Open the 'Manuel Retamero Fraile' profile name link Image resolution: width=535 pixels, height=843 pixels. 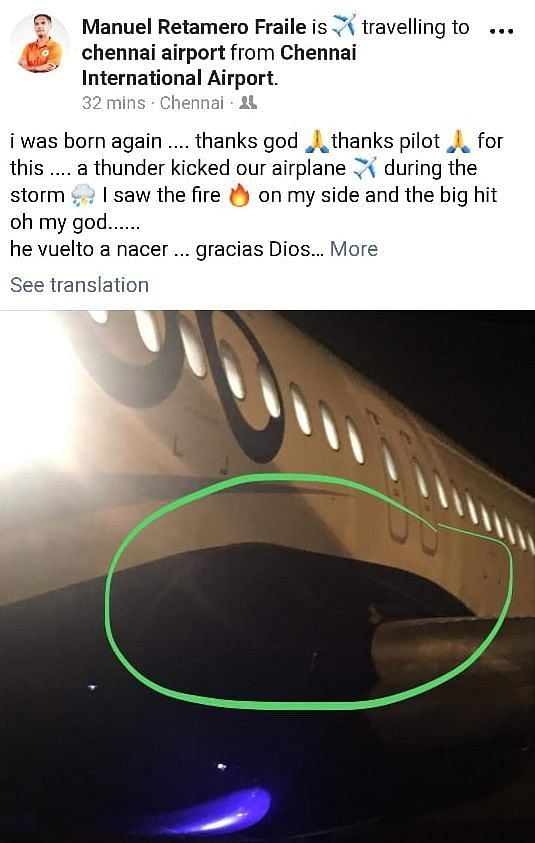point(194,26)
